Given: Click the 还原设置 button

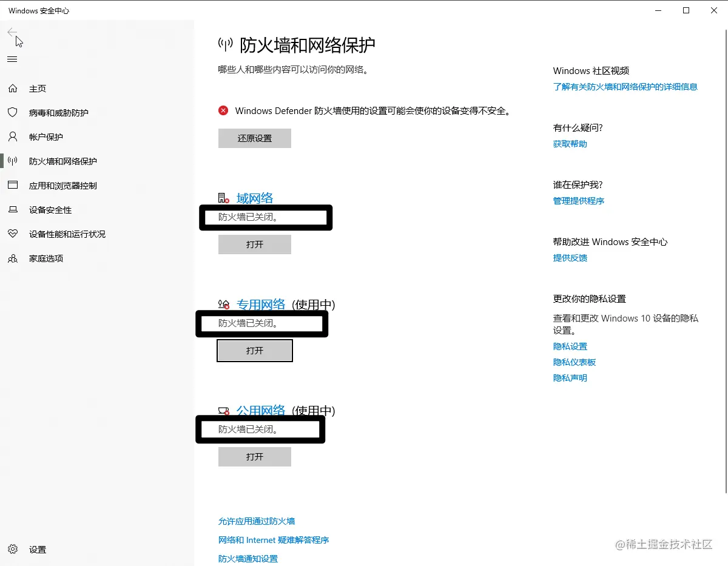Looking at the screenshot, I should point(255,138).
